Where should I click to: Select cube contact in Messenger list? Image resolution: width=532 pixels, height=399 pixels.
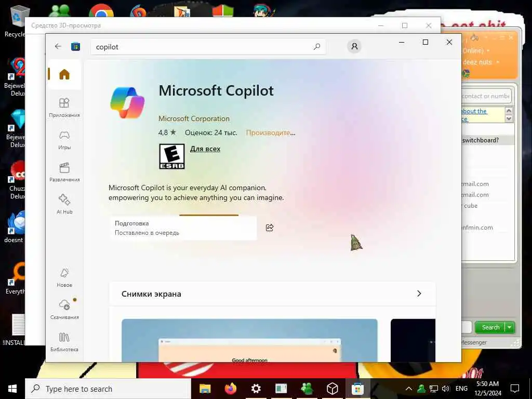click(471, 206)
